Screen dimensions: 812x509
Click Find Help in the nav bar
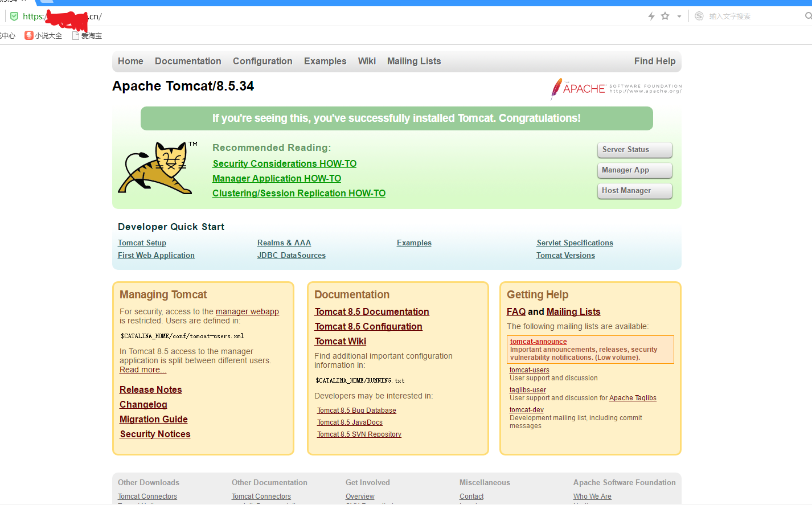pos(655,61)
